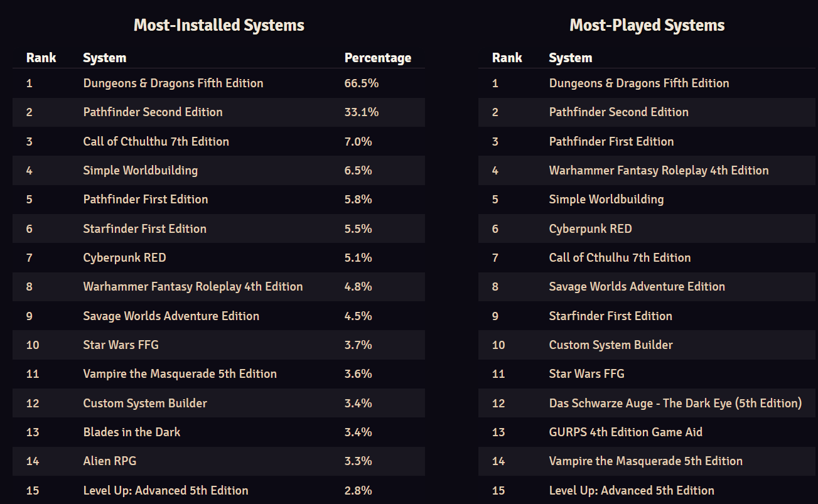Click Custom System Builder in Most-Played table

(x=610, y=345)
